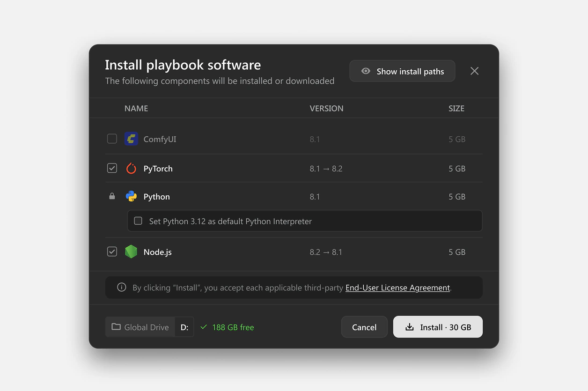588x391 pixels.
Task: Click PyTorch version 8.1 → 8.2
Action: (326, 169)
